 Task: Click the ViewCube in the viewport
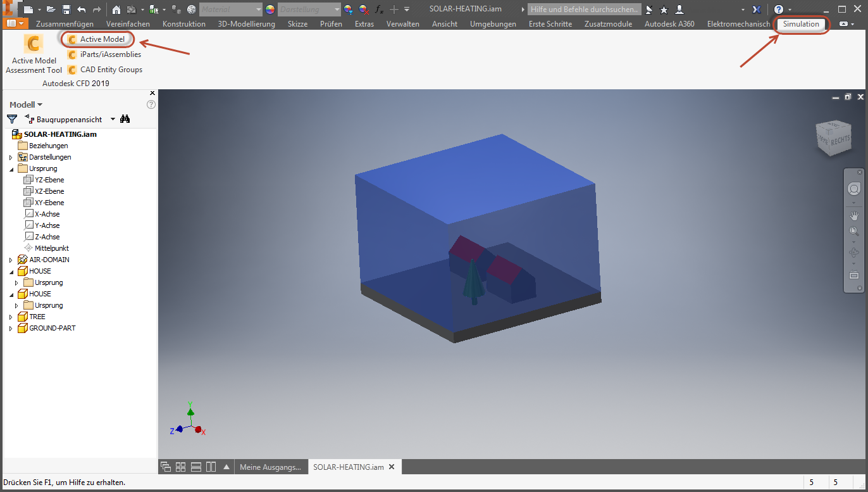pyautogui.click(x=833, y=137)
